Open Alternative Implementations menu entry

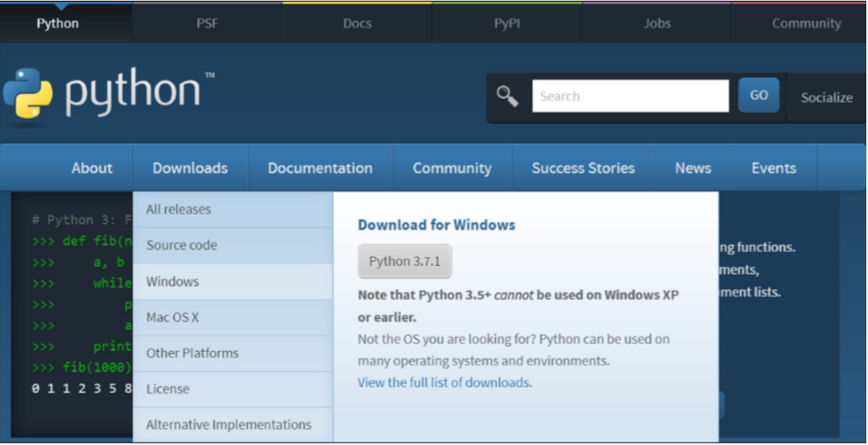pyautogui.click(x=229, y=424)
